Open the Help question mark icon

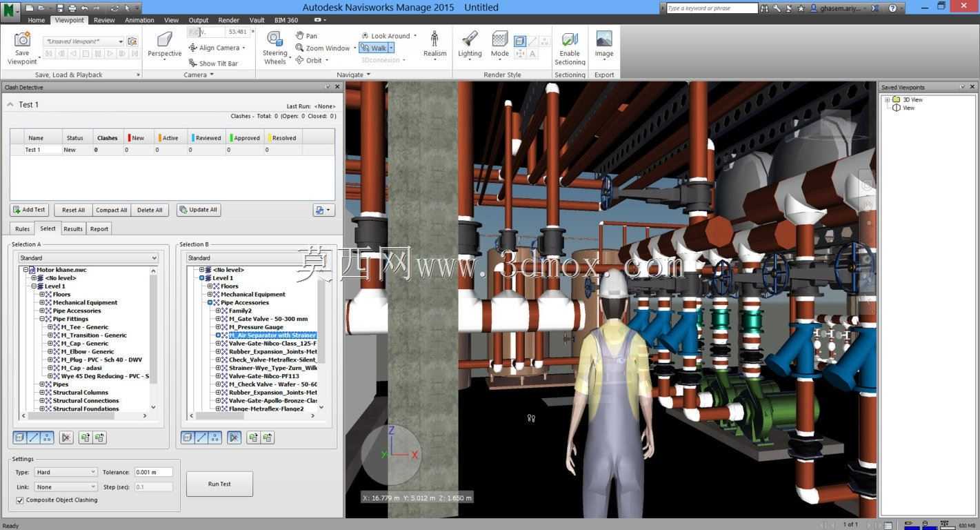[x=893, y=8]
